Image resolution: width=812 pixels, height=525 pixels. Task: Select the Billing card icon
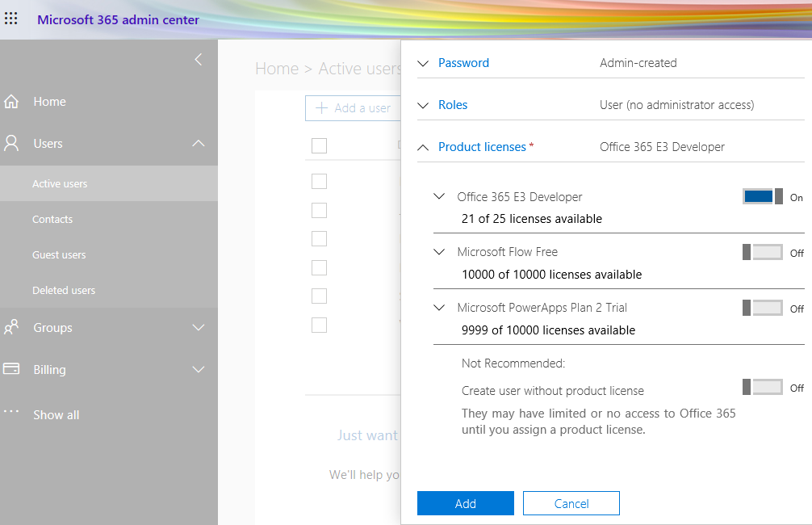[11, 369]
